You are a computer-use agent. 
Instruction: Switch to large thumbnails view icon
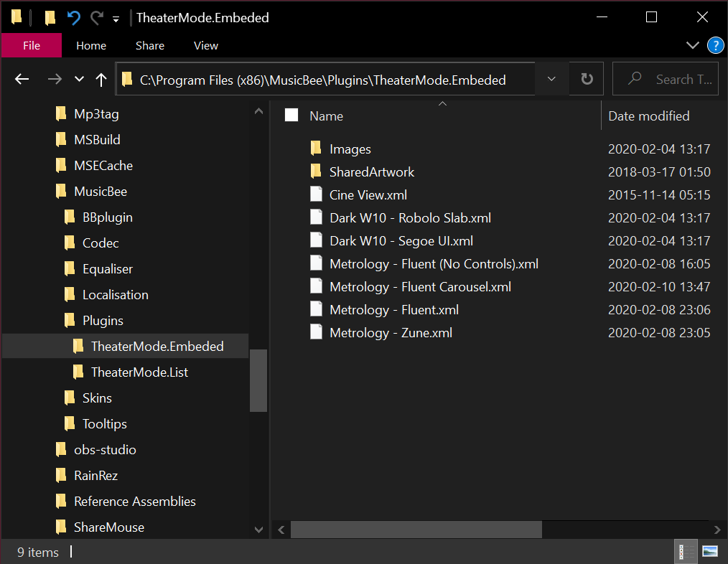[710, 552]
